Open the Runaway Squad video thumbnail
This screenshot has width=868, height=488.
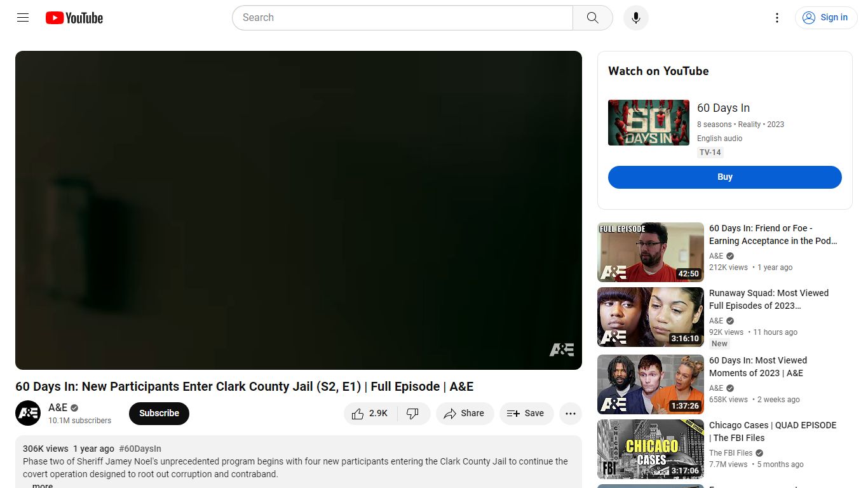[x=651, y=317]
